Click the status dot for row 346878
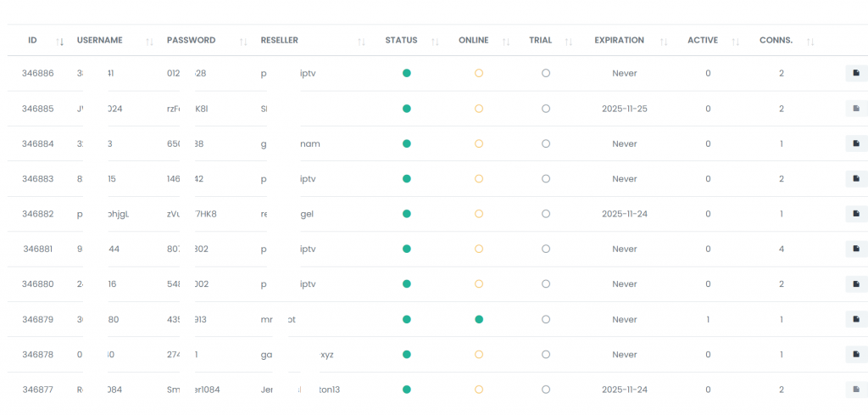The width and height of the screenshot is (868, 415). tap(407, 355)
